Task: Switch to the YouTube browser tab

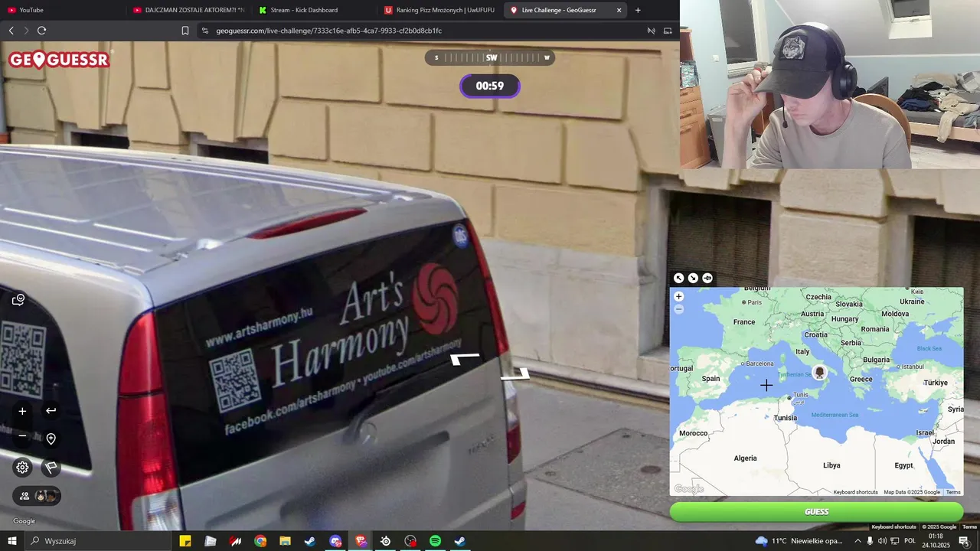Action: click(61, 10)
